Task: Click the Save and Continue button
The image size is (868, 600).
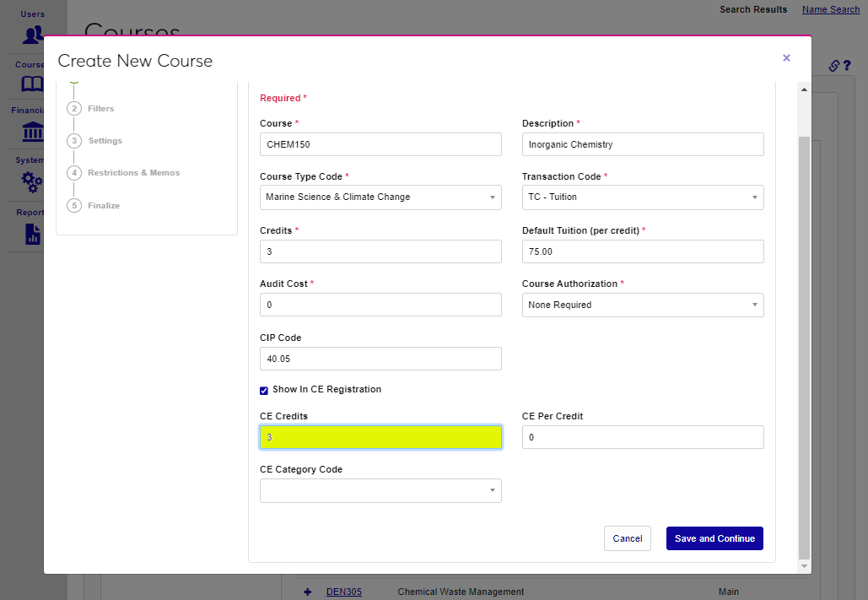Action: 714,538
